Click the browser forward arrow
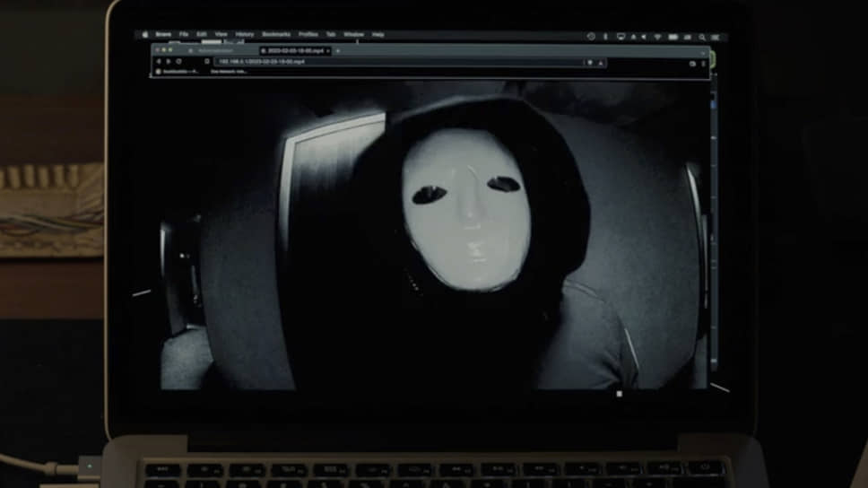Viewport: 868px width, 488px height. [x=169, y=62]
